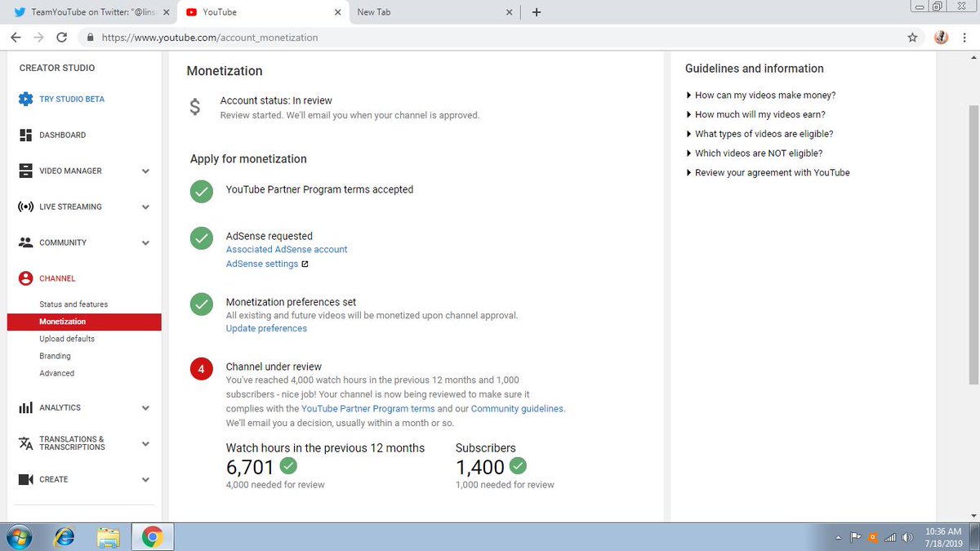Click checkmark next to Partner Program terms accepted
Image resolution: width=980 pixels, height=551 pixels.
(x=201, y=192)
